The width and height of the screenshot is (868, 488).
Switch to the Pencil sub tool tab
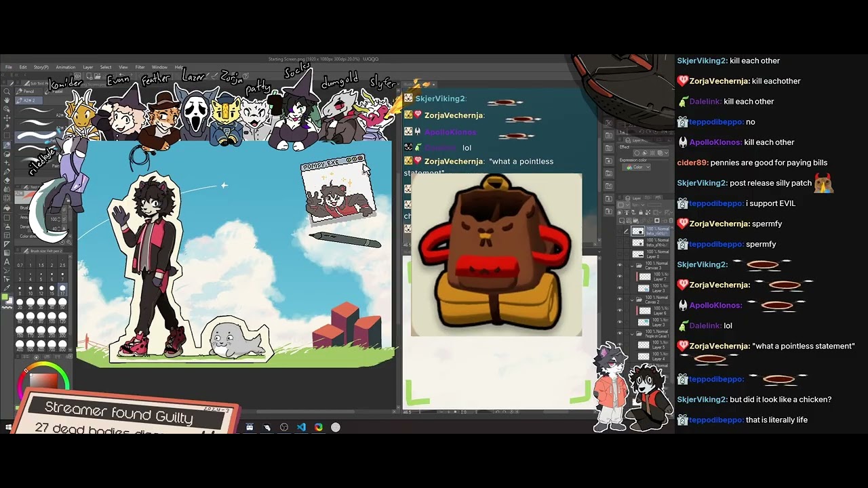[x=28, y=91]
